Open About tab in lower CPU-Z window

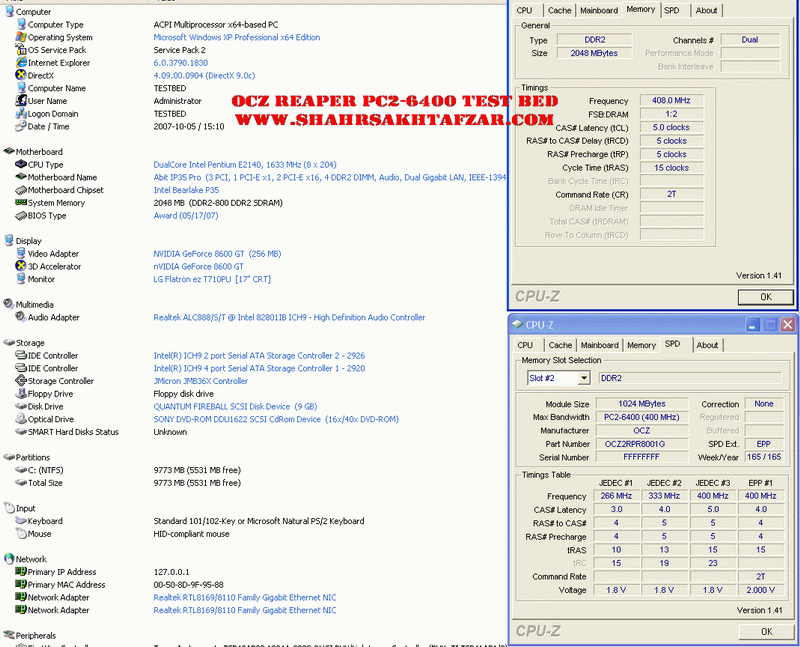point(707,345)
